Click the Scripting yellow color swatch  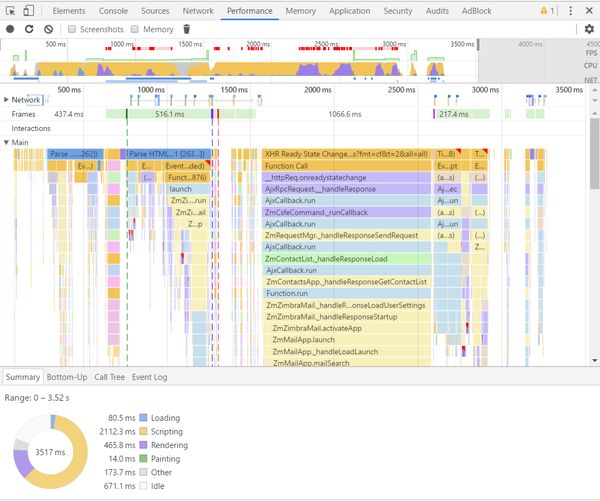pyautogui.click(x=143, y=431)
